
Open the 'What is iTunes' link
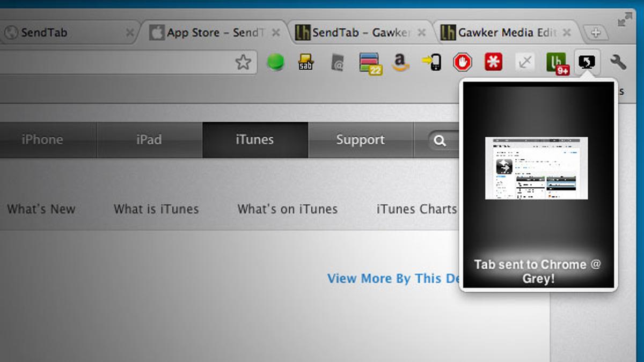point(156,209)
